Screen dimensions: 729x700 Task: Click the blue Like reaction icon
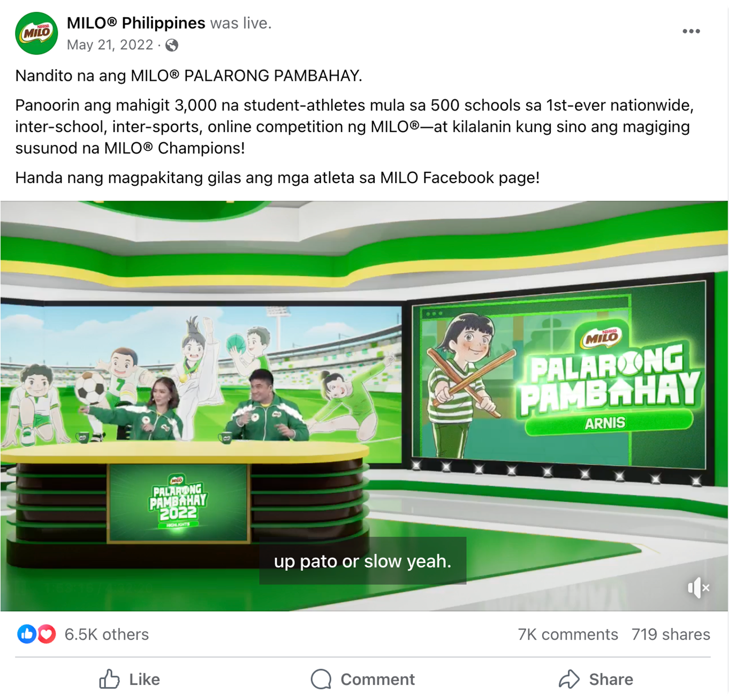27,634
